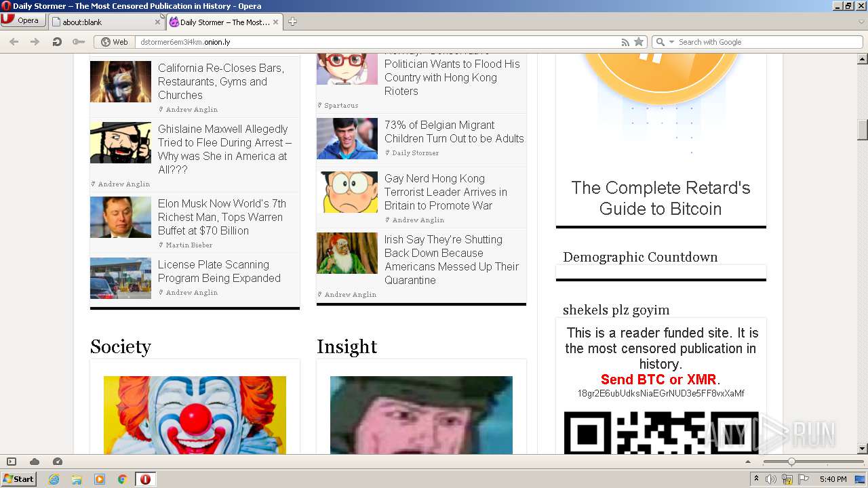The height and width of the screenshot is (488, 868).
Task: Open the zoom options arrow in status bar
Action: 748,462
